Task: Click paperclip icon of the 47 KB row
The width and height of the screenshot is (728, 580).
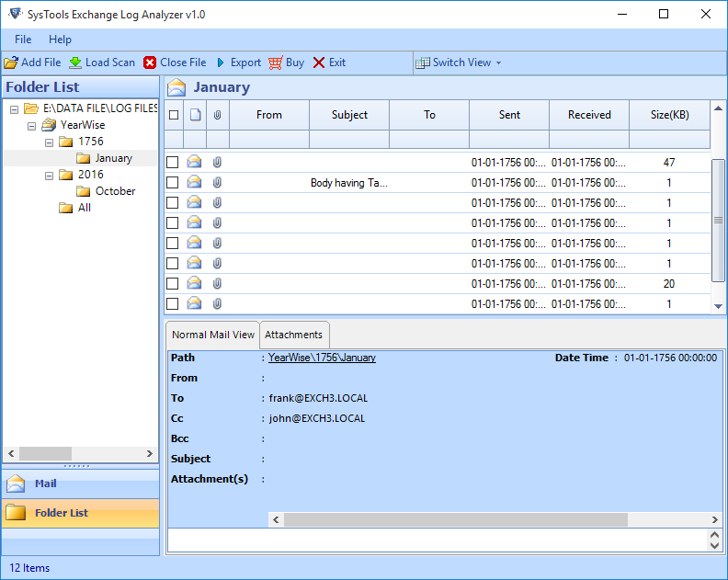Action: pos(217,162)
